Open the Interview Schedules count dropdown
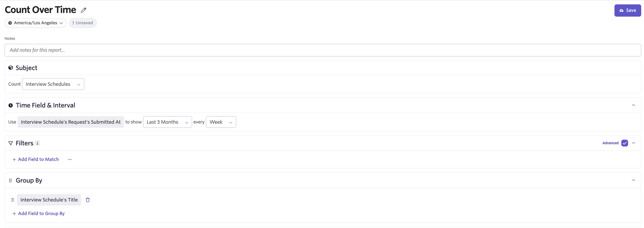Viewport: 644px width, 228px height. [53, 84]
